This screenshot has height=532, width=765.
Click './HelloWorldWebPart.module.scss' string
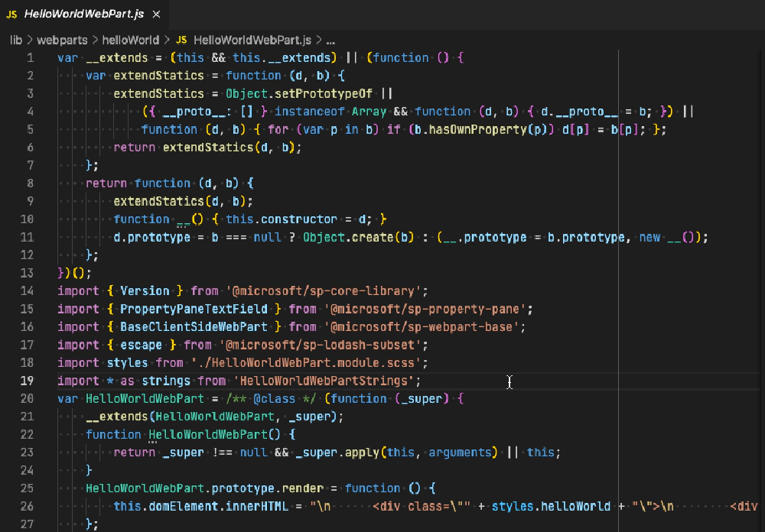click(x=306, y=363)
